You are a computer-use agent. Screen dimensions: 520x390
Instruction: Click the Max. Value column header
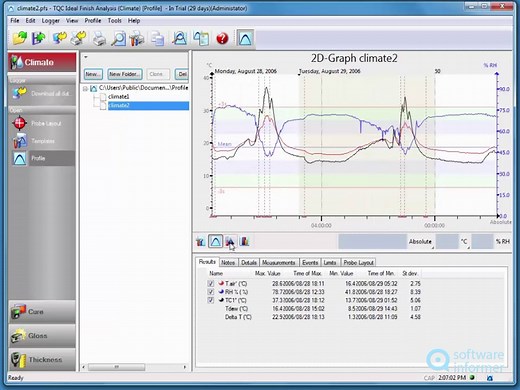point(268,273)
